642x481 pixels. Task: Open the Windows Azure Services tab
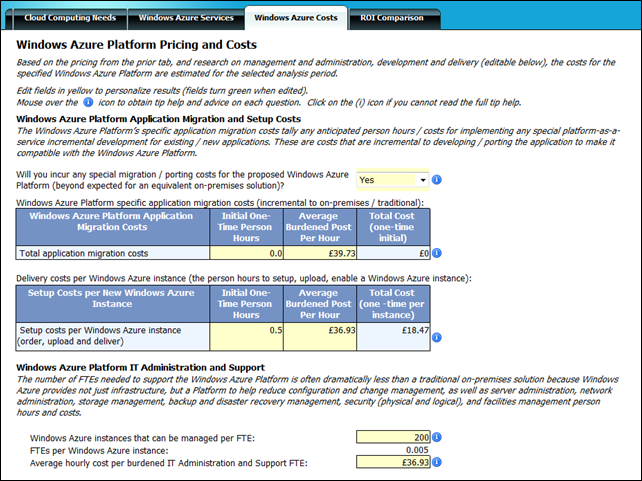(186, 18)
